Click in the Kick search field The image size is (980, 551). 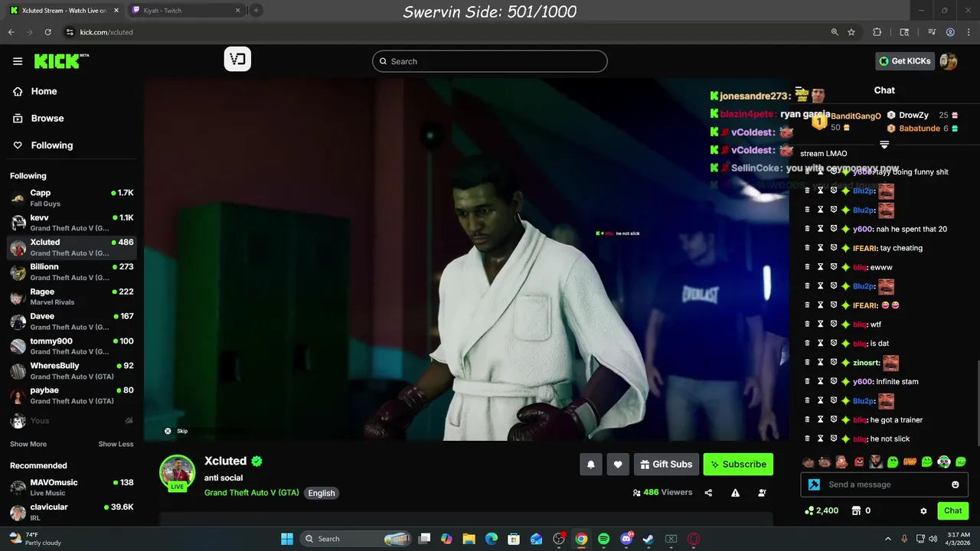click(x=490, y=61)
